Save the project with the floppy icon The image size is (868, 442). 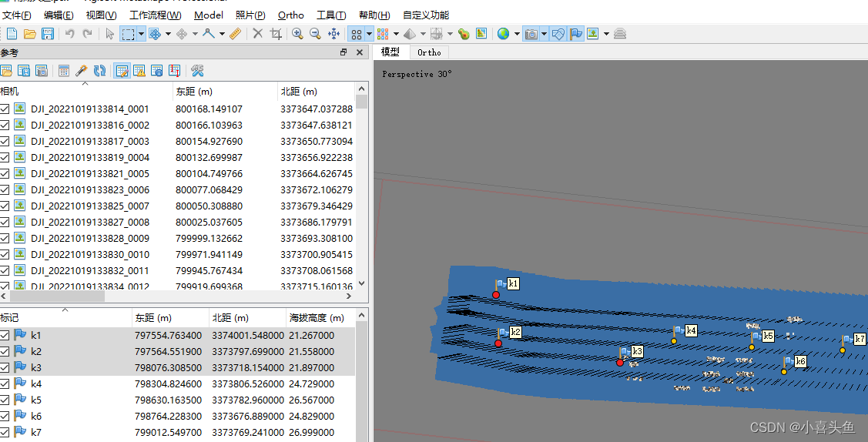click(49, 35)
